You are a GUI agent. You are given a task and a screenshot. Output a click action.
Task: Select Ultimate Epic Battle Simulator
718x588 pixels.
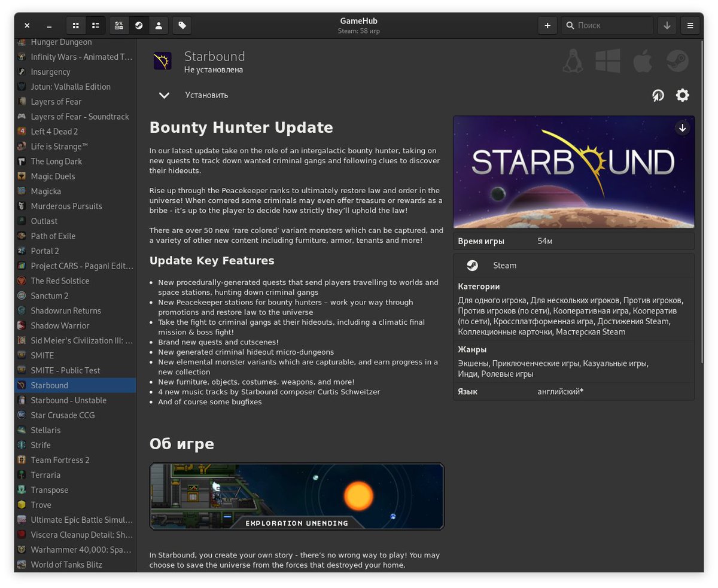pyautogui.click(x=75, y=520)
